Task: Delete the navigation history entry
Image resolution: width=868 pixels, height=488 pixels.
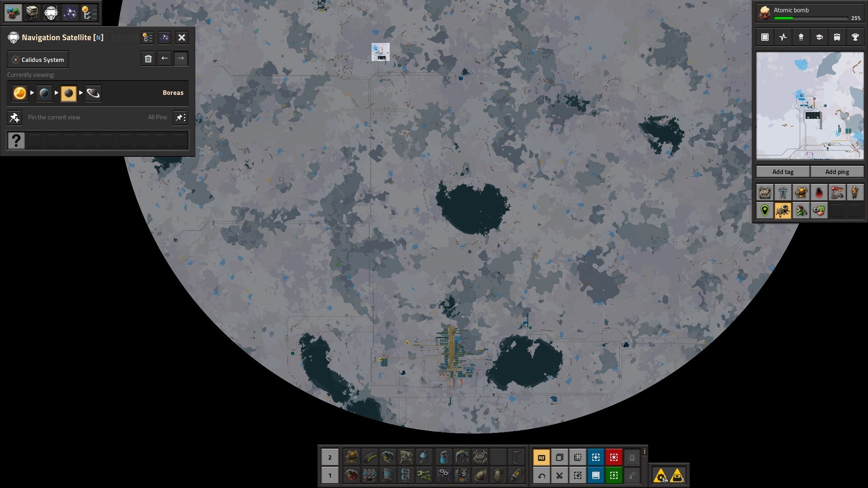Action: click(x=148, y=59)
